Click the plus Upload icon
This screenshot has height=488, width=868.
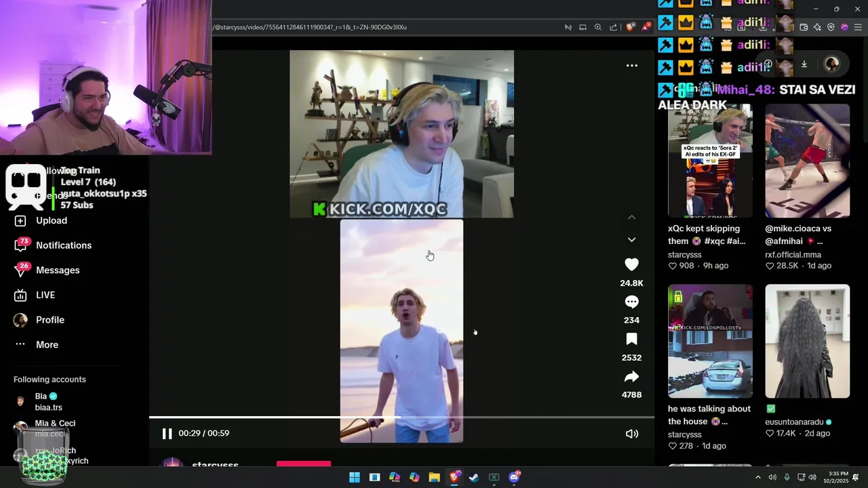point(20,221)
